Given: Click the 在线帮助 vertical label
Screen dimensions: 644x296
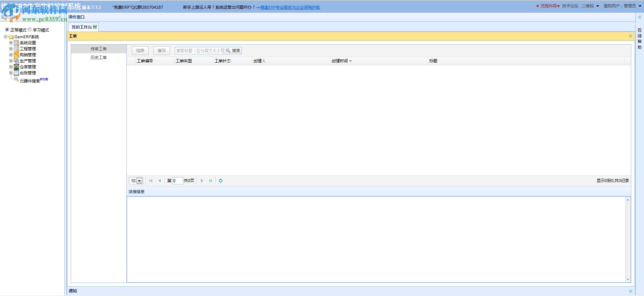Looking at the screenshot, I should pos(640,39).
